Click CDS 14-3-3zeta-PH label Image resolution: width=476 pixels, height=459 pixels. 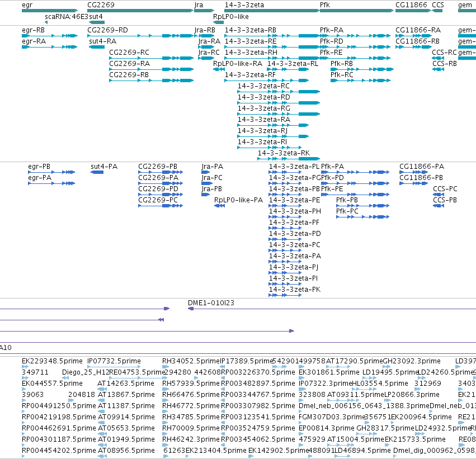295,211
